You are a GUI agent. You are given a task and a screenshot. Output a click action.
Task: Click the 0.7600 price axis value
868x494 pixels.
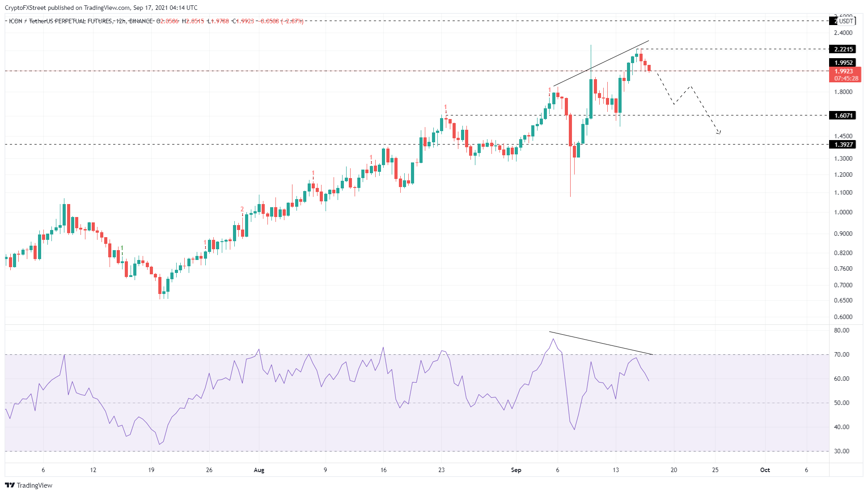(x=843, y=269)
